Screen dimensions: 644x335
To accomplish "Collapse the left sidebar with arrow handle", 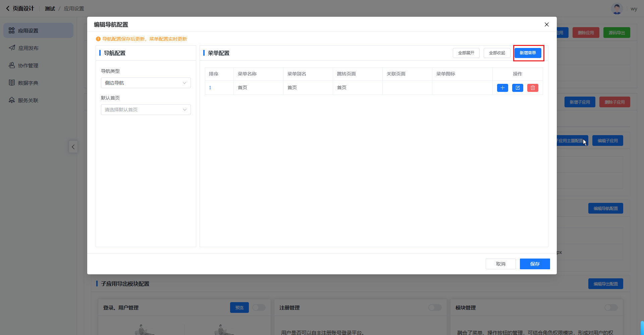I will pos(73,147).
